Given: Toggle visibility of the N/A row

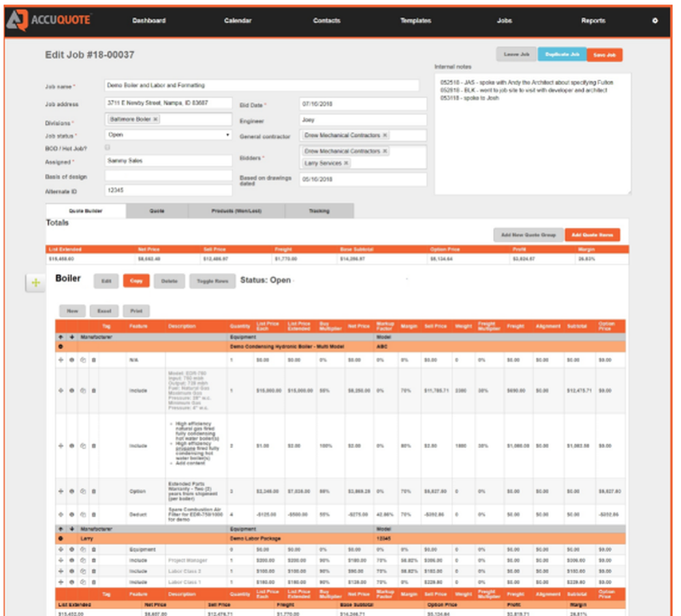Looking at the screenshot, I should [x=72, y=360].
